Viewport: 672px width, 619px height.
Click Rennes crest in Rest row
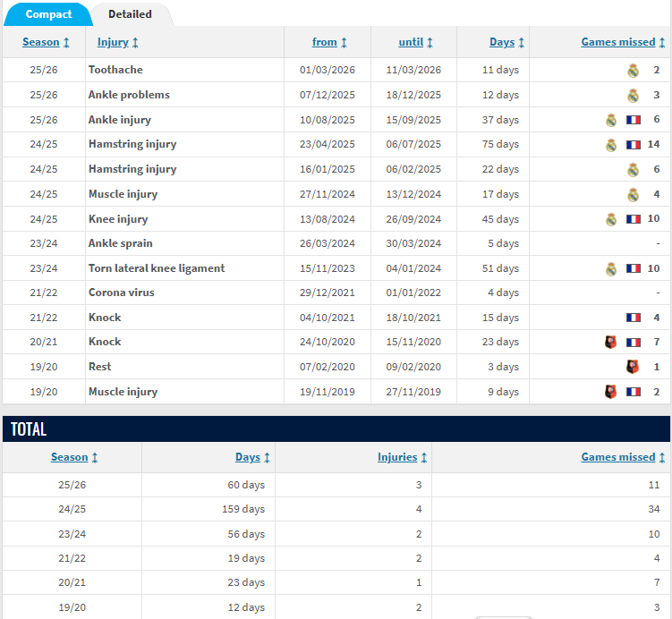633,367
